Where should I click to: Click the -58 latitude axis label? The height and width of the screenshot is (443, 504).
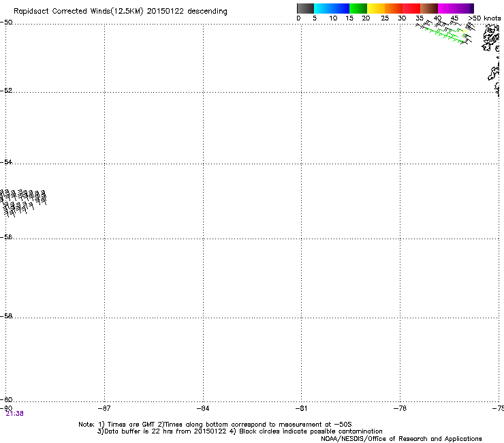click(6, 316)
